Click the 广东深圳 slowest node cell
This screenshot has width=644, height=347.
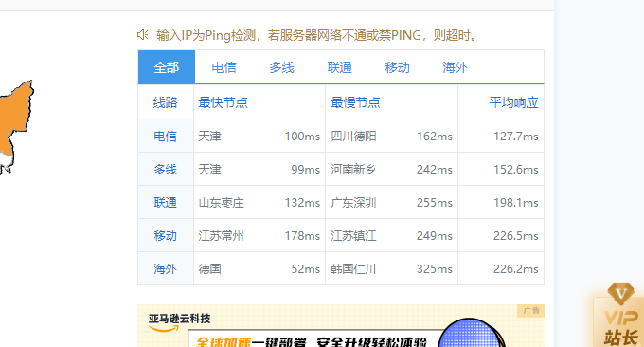click(353, 202)
